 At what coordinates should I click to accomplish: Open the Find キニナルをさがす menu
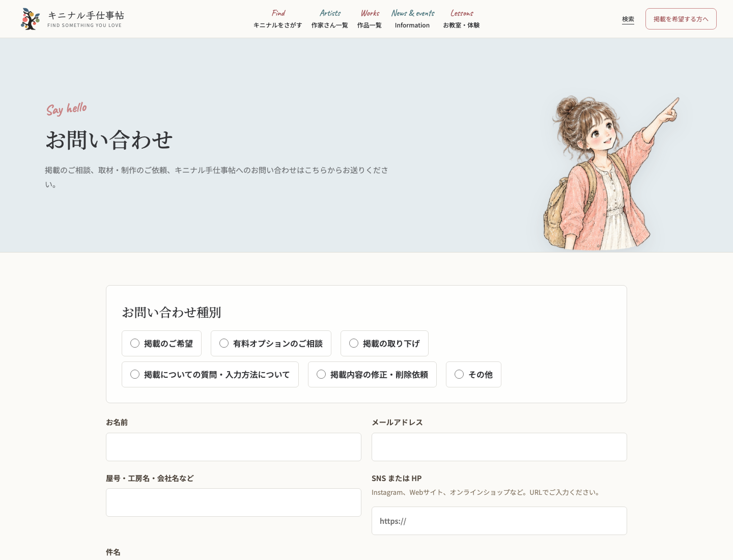tap(278, 19)
